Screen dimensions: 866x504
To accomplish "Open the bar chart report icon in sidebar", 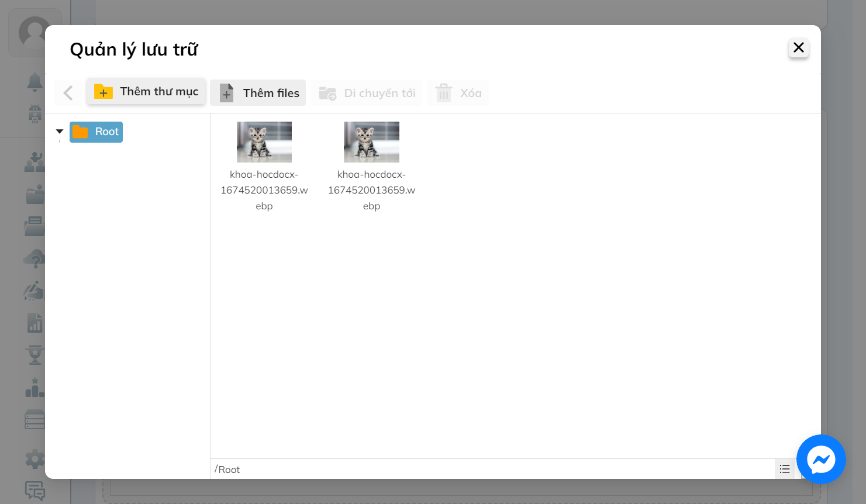I will pos(35,323).
